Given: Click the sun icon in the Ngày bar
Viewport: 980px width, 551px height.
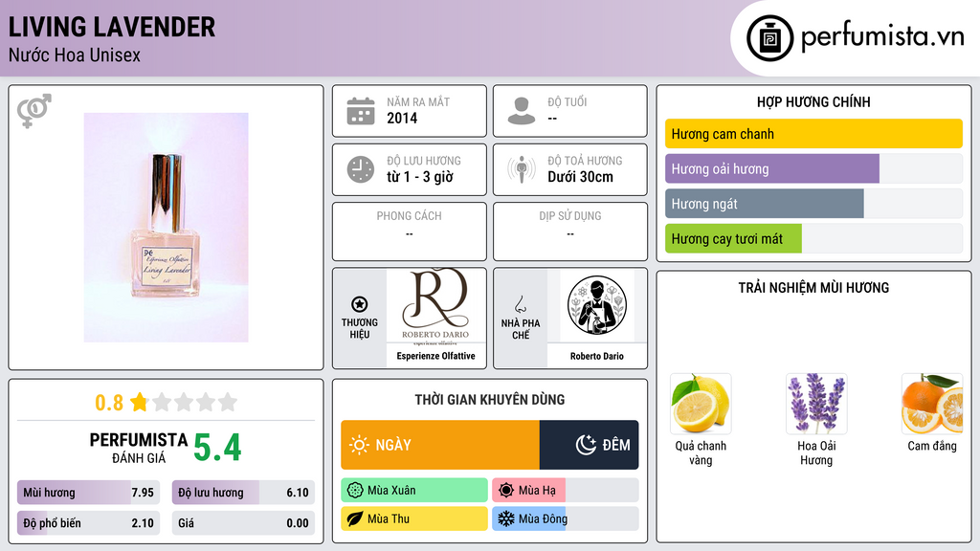Looking at the screenshot, I should click(x=360, y=445).
